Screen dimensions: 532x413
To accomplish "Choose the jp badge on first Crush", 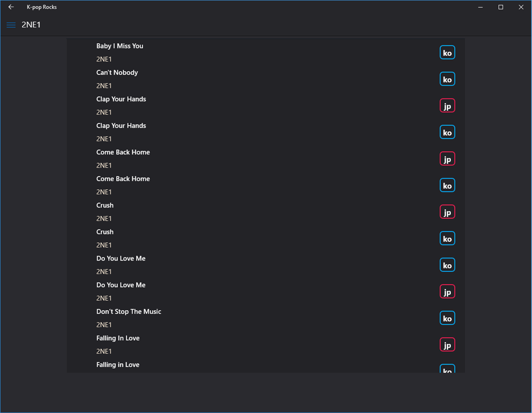I will point(447,212).
